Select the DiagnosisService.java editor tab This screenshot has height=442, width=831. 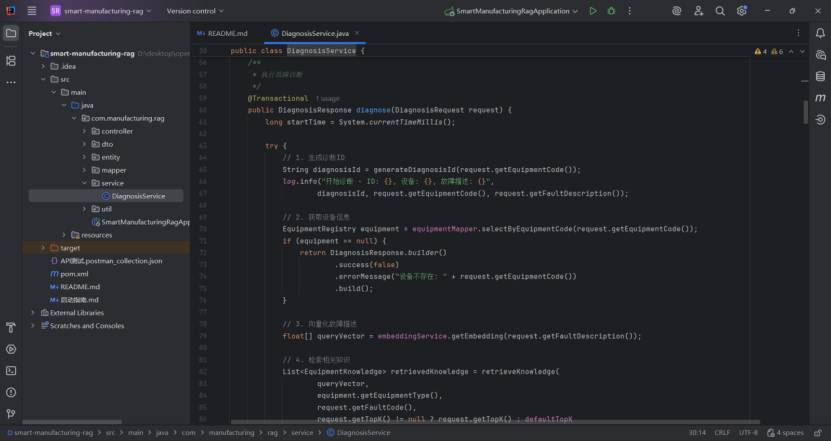point(315,33)
